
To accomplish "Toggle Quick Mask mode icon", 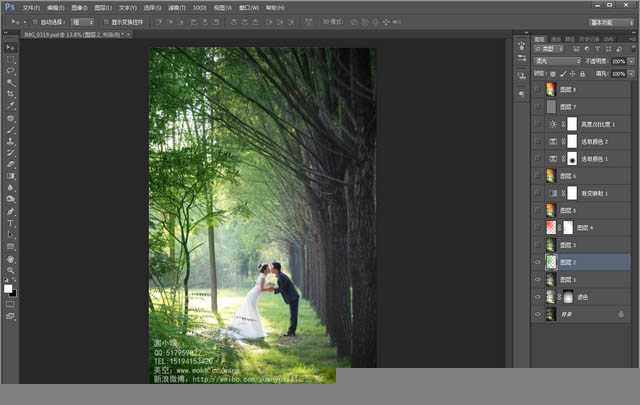I will point(10,305).
